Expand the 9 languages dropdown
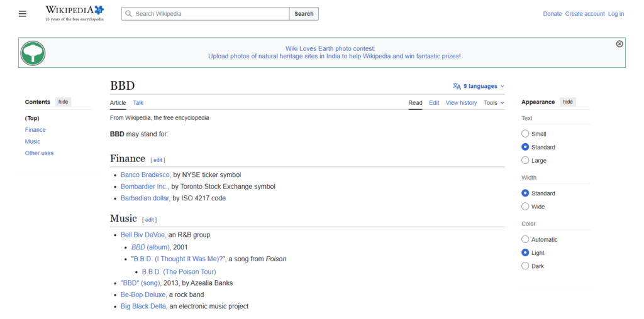Viewport: 644px width, 319px height. [479, 86]
